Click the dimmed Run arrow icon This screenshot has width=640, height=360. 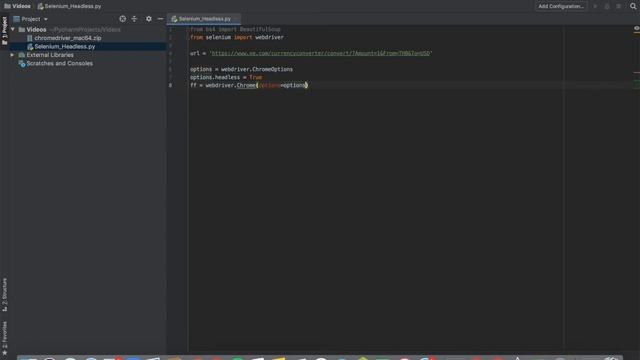tap(595, 6)
